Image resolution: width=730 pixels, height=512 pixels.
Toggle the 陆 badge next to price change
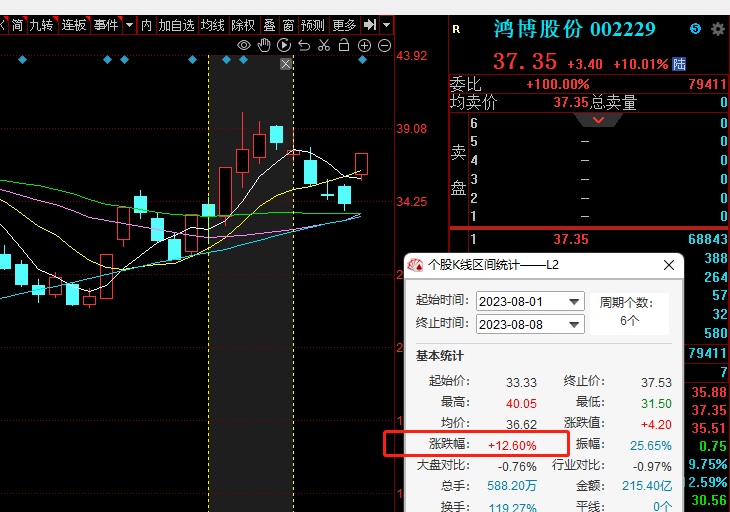click(x=679, y=64)
